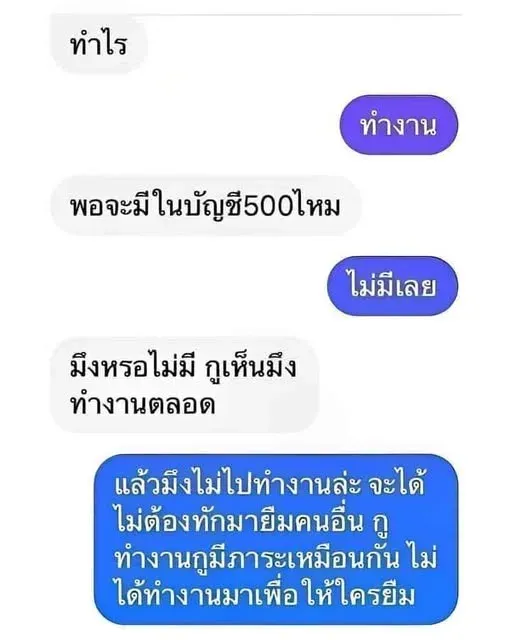The height and width of the screenshot is (640, 511).
Task: Click the word 'ไหม' after 500
Action: click(x=318, y=206)
